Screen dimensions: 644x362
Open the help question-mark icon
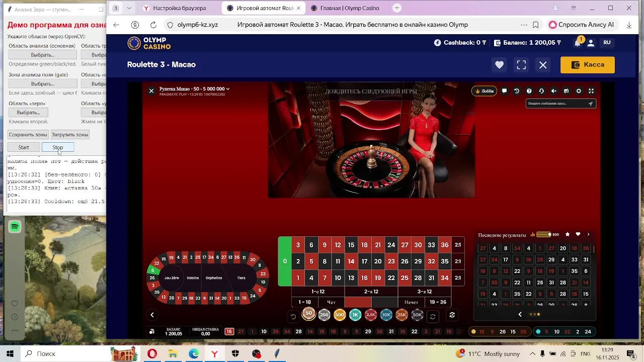[529, 91]
